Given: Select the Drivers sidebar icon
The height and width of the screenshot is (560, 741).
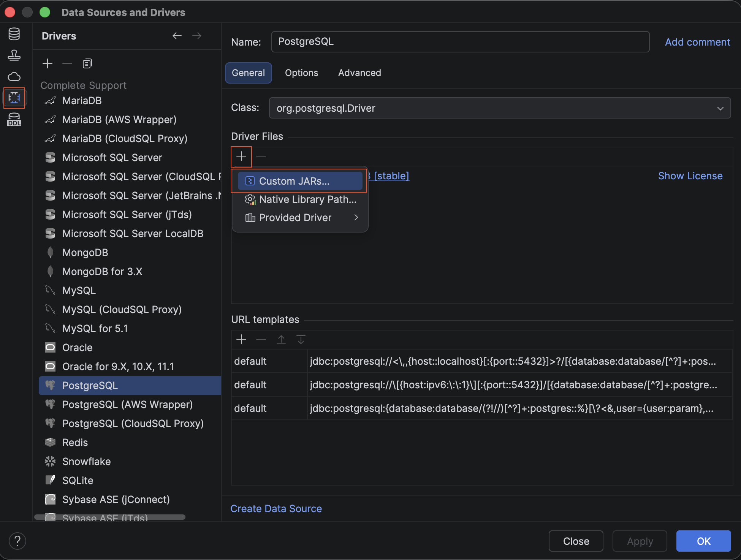Looking at the screenshot, I should pos(14,98).
